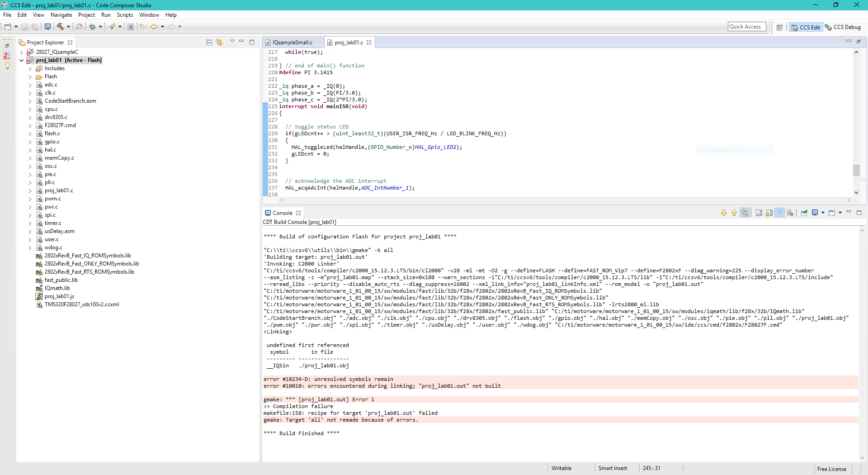Click the Debug bug icon
This screenshot has height=475, width=868.
click(92, 27)
